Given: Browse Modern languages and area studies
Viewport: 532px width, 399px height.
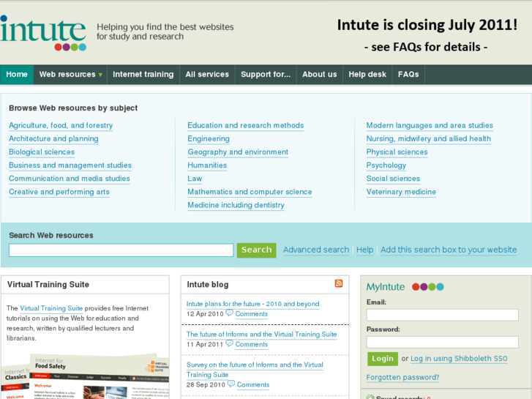Looking at the screenshot, I should (430, 125).
